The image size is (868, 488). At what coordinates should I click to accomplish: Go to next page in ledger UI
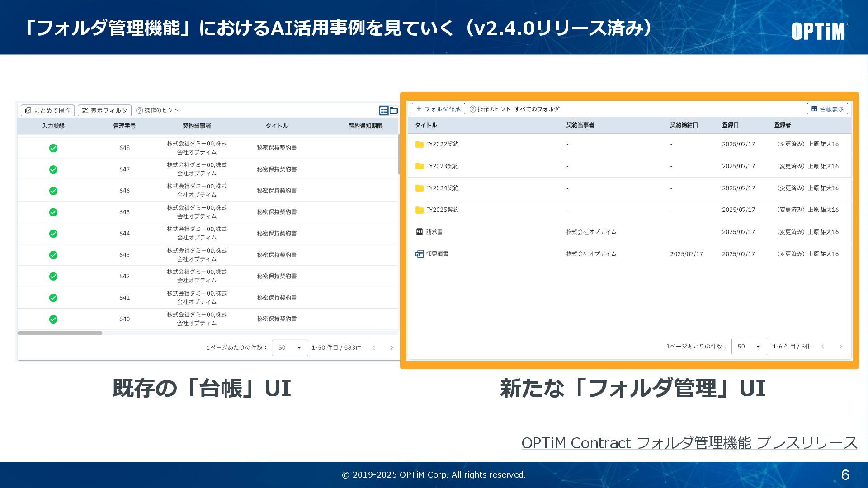point(392,348)
